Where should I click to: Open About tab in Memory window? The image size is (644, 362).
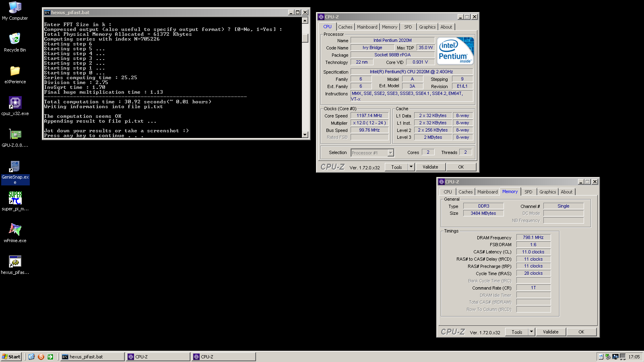pyautogui.click(x=567, y=192)
